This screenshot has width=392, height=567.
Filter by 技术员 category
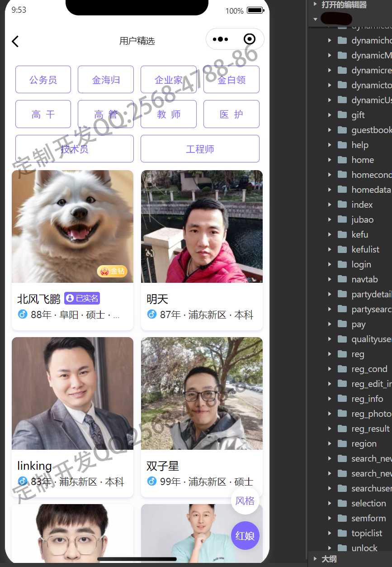[75, 148]
